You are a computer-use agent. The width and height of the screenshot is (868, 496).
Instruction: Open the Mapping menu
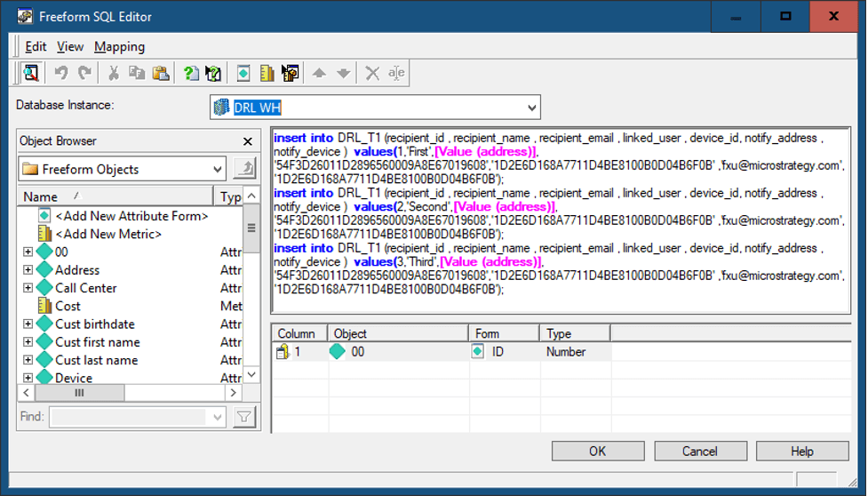119,46
